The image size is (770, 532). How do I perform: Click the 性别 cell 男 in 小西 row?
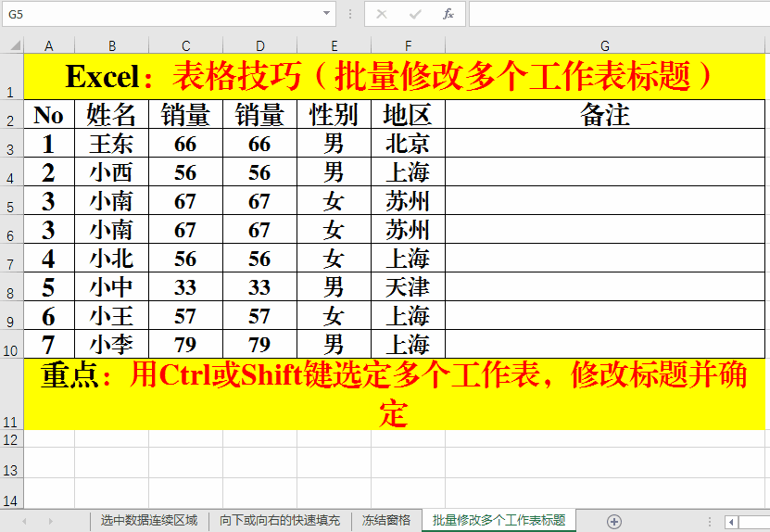click(334, 172)
